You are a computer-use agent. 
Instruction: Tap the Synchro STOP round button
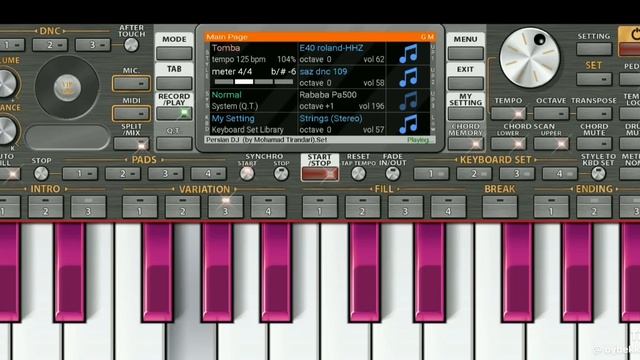[x=281, y=174]
